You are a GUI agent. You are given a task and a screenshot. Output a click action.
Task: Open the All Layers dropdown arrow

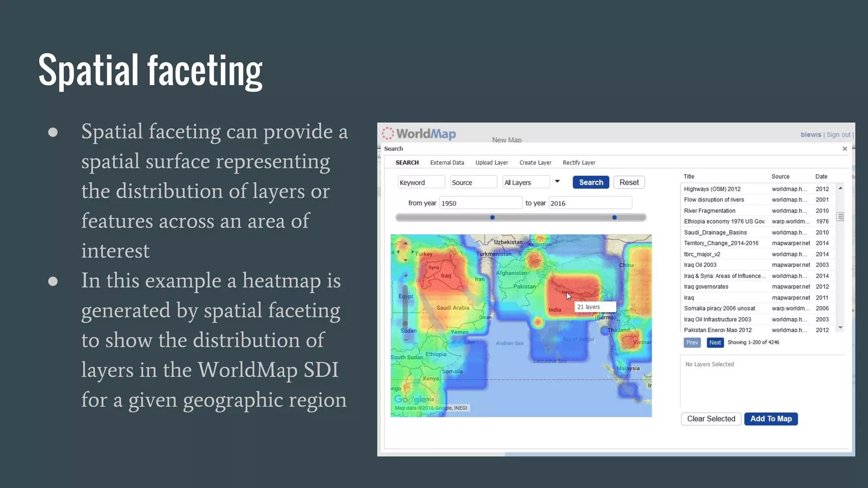[x=557, y=182]
